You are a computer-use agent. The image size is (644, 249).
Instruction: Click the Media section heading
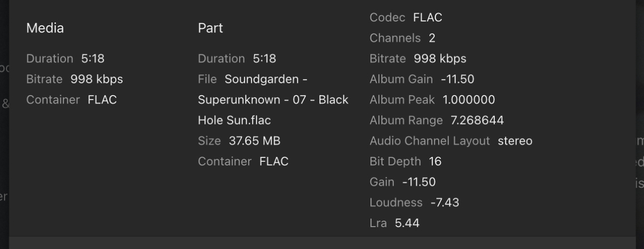click(45, 28)
